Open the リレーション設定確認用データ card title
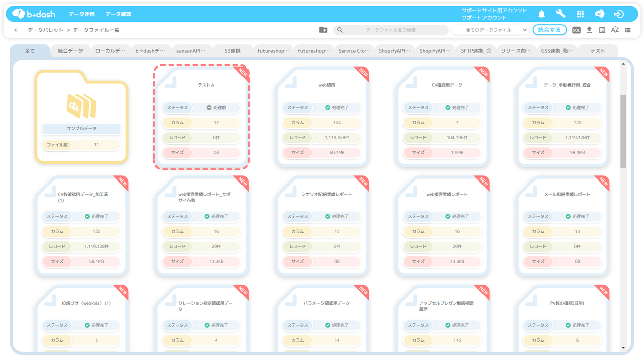The width and height of the screenshot is (644, 362). pyautogui.click(x=206, y=306)
